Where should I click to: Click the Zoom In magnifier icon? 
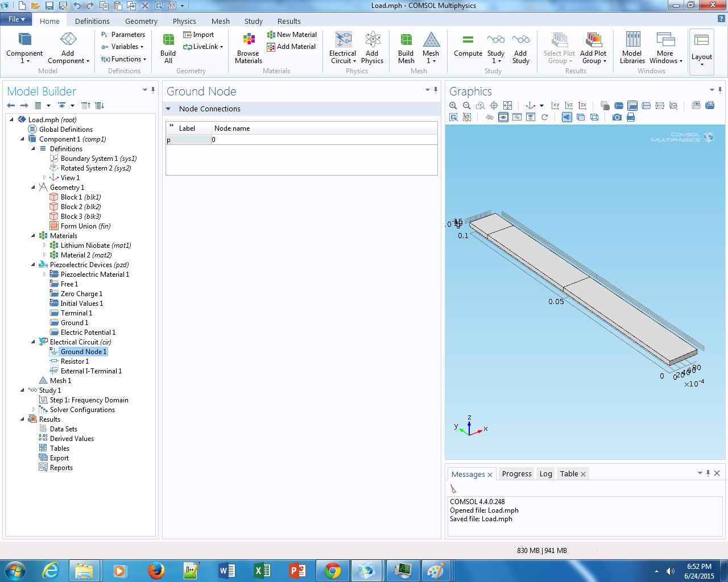453,106
